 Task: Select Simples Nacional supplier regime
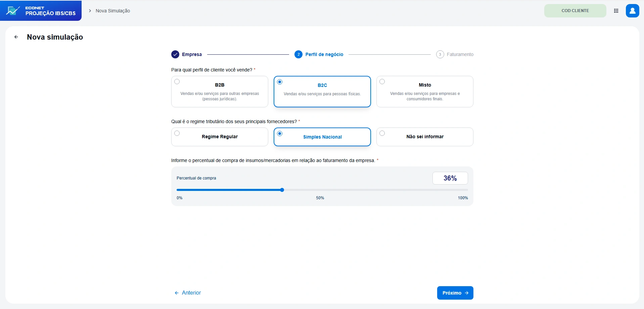[322, 137]
